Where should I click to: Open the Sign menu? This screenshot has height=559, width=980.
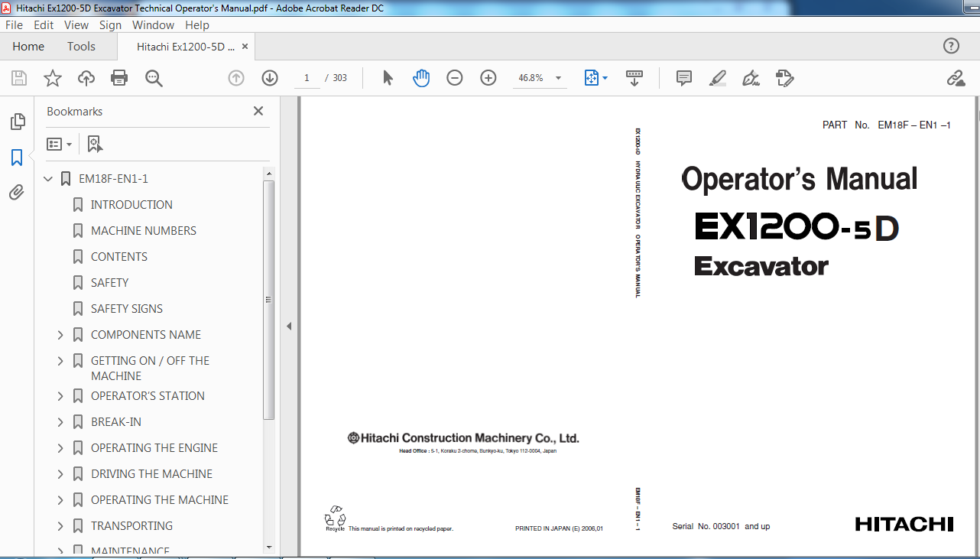pos(110,24)
